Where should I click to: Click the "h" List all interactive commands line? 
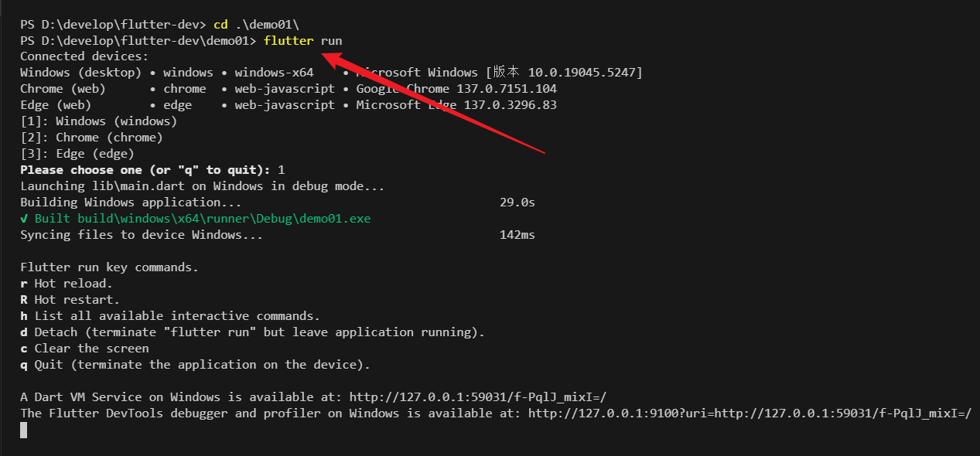click(x=170, y=316)
